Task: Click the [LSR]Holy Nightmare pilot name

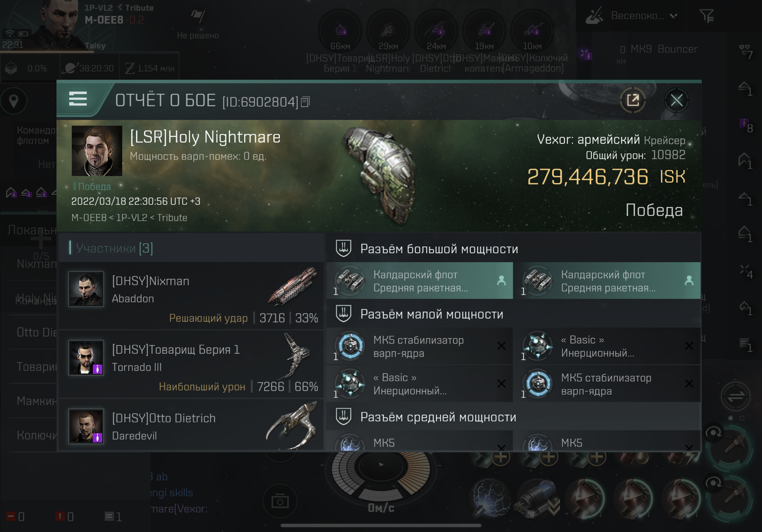Action: pyautogui.click(x=205, y=137)
